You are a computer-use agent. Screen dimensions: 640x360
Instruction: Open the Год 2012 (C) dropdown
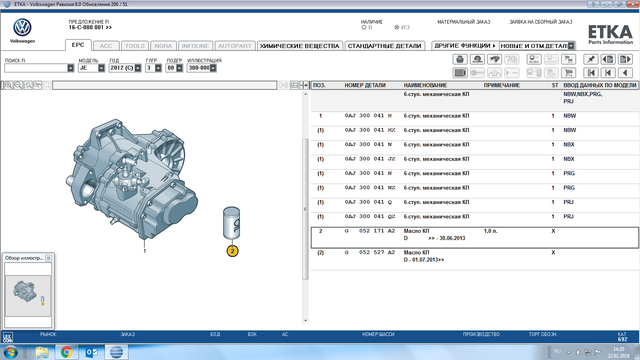pos(138,68)
